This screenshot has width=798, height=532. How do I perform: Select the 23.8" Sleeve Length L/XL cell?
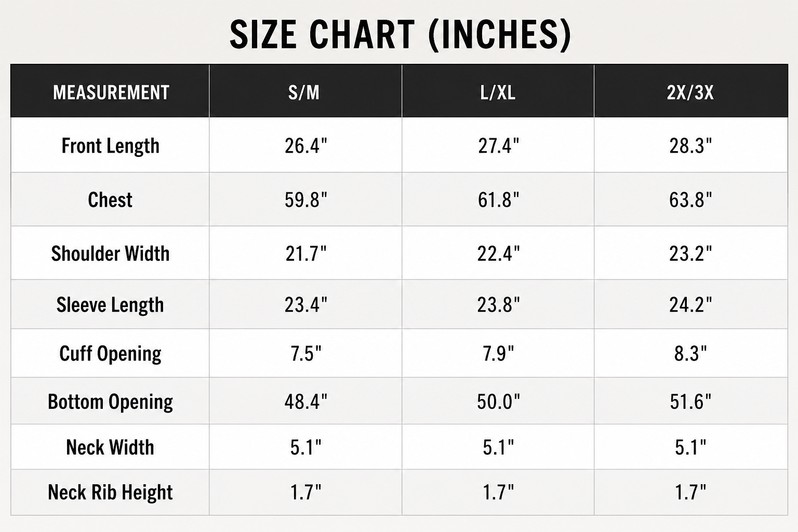[498, 305]
